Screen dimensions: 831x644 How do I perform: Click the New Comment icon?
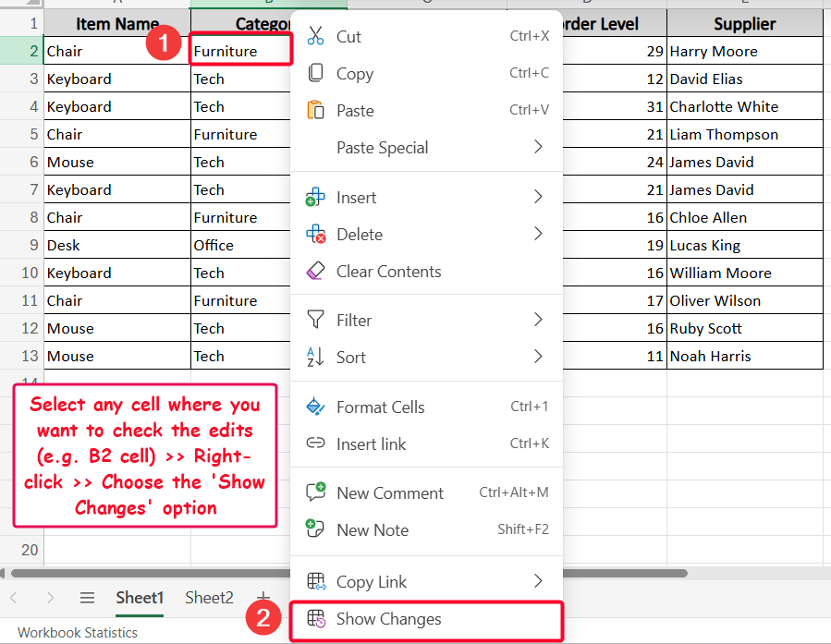(x=314, y=492)
